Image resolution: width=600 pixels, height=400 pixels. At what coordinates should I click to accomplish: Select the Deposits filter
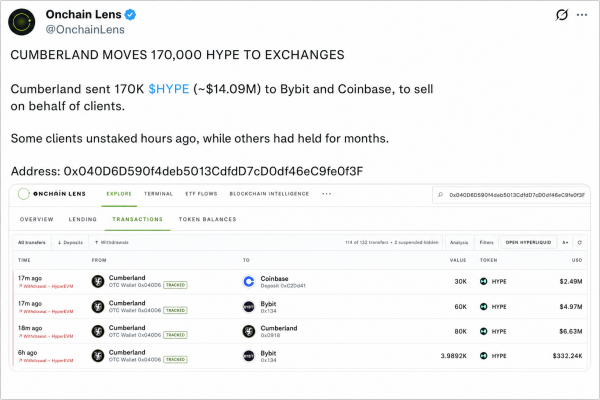click(70, 242)
